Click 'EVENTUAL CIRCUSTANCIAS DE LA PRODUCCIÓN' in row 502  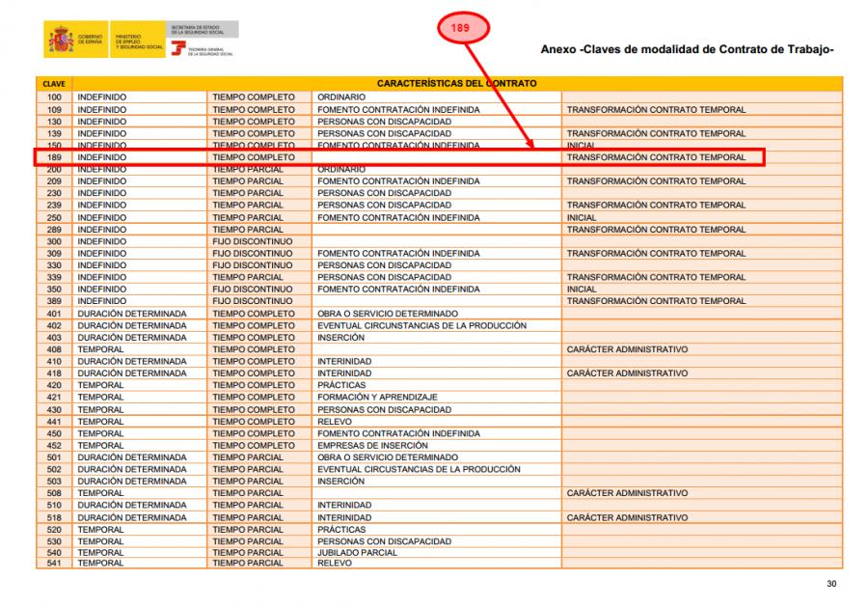point(420,470)
